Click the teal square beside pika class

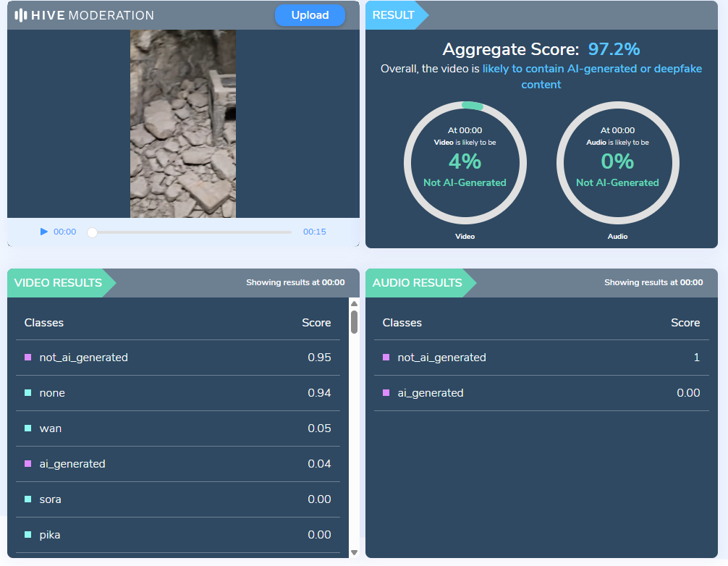point(28,535)
